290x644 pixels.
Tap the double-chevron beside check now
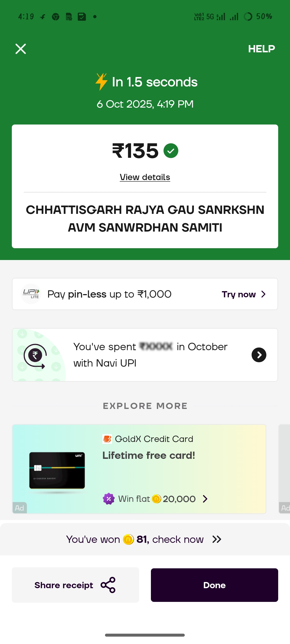[217, 539]
